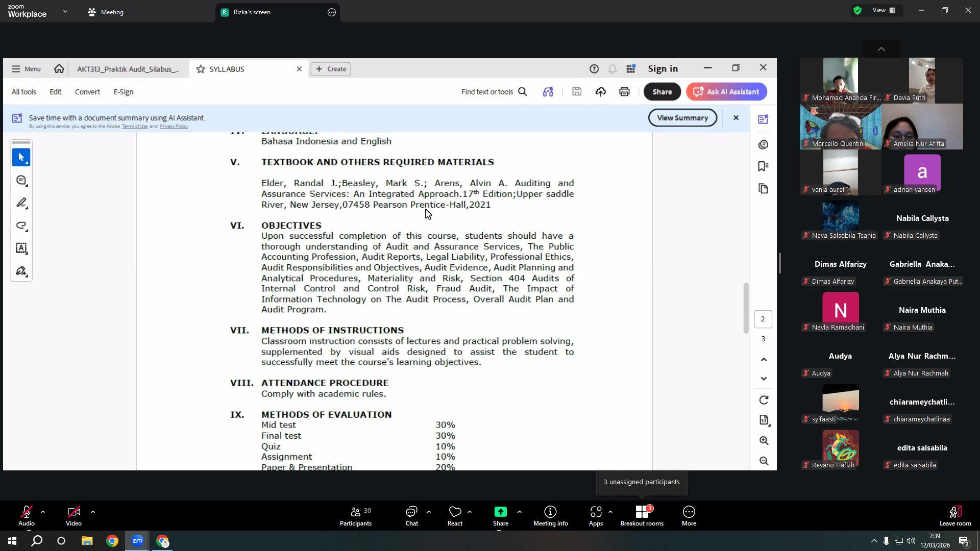Viewport: 980px width, 551px height.
Task: Start video in Zoom
Action: pyautogui.click(x=73, y=516)
